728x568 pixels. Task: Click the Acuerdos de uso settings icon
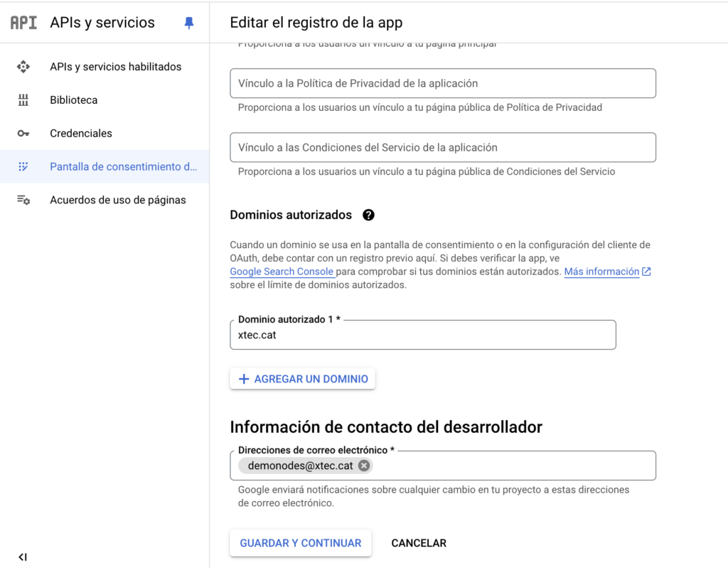click(23, 200)
